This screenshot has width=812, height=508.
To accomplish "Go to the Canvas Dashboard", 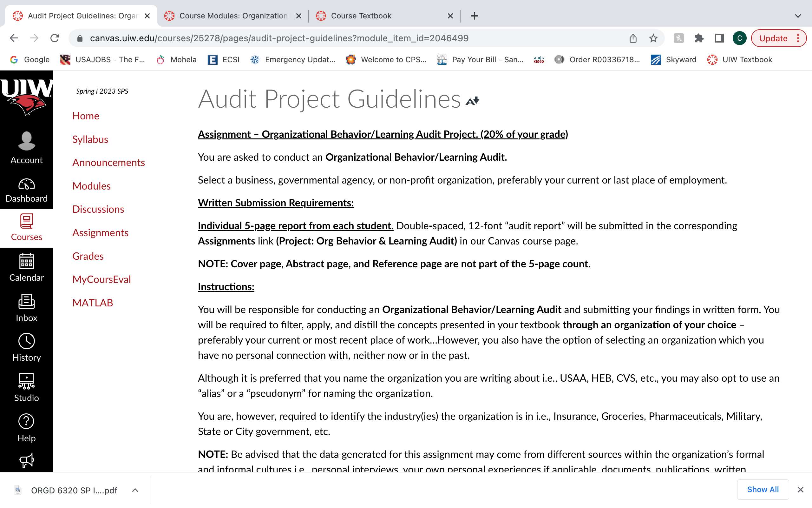I will 27,190.
